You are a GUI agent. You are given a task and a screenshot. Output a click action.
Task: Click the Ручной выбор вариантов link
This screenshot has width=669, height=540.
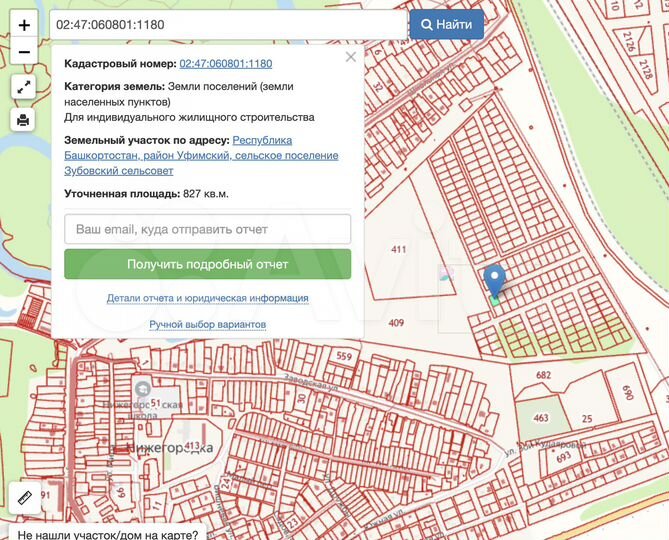coord(207,325)
